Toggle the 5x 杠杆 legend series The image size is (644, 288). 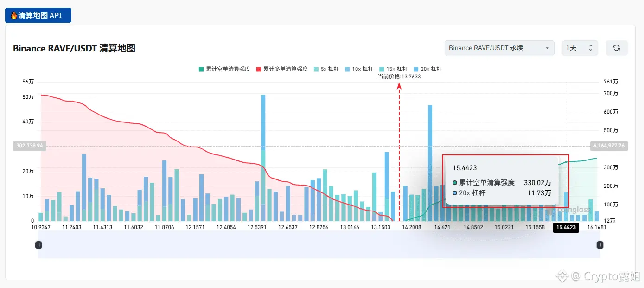(x=326, y=69)
